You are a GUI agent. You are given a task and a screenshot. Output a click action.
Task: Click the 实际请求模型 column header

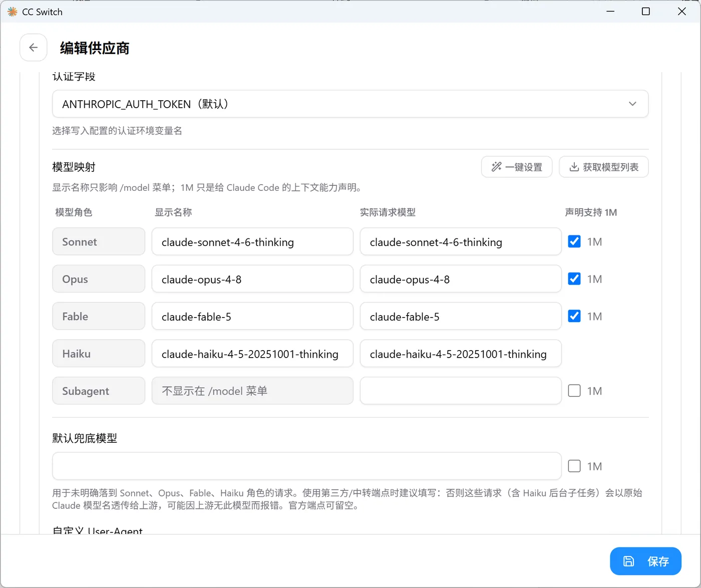pos(388,212)
